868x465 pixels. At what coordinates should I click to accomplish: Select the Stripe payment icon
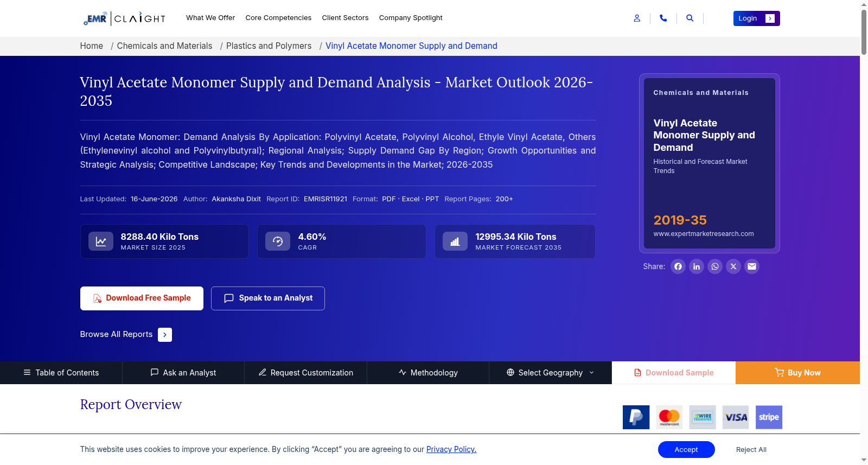click(x=769, y=417)
